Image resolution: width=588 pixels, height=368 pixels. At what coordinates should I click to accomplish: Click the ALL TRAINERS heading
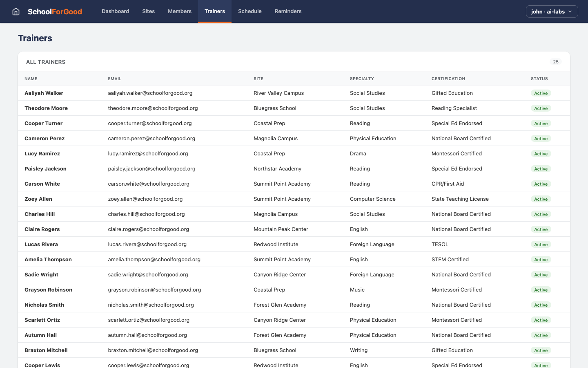pos(46,62)
